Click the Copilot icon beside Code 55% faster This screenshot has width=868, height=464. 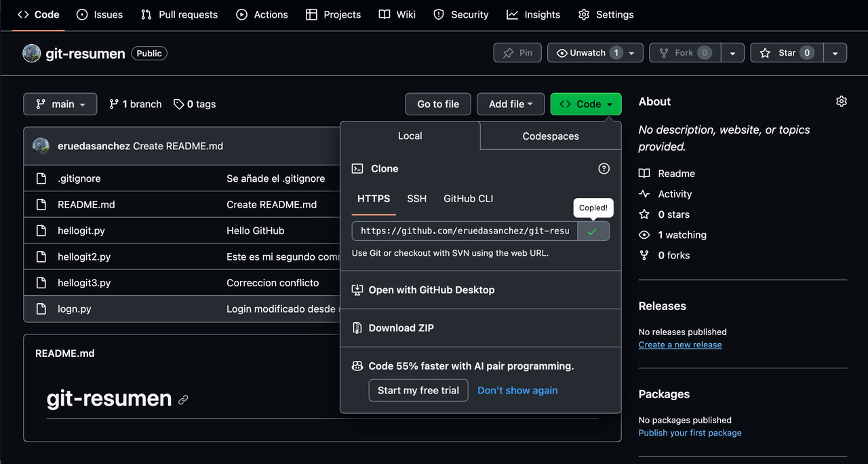[x=357, y=366]
